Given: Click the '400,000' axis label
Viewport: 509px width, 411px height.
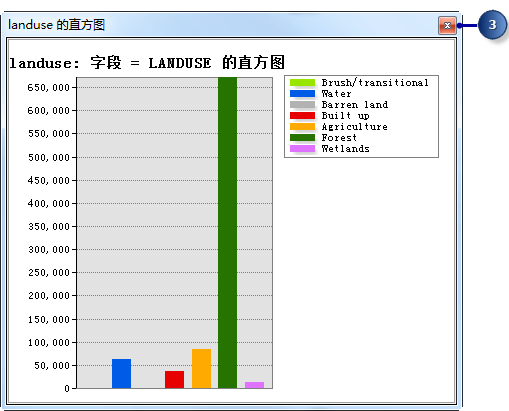Looking at the screenshot, I should tap(49, 203).
